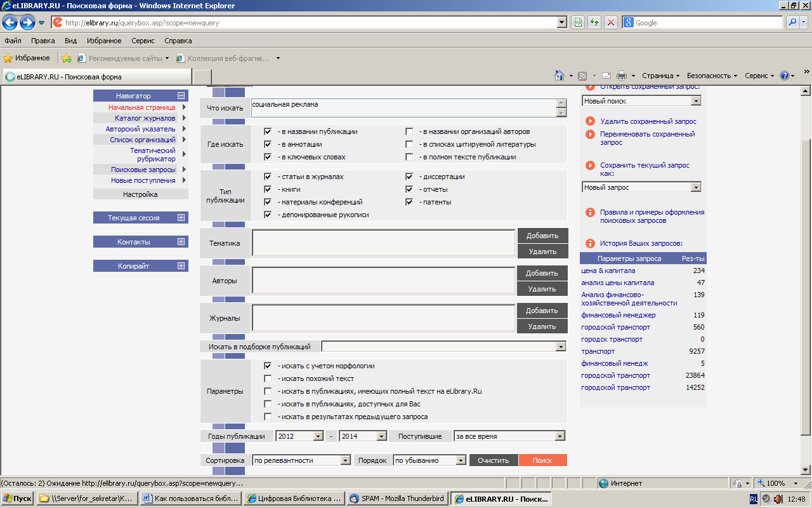
Task: Open 'Искать в подборке публикаций' dropdown
Action: pos(443,347)
